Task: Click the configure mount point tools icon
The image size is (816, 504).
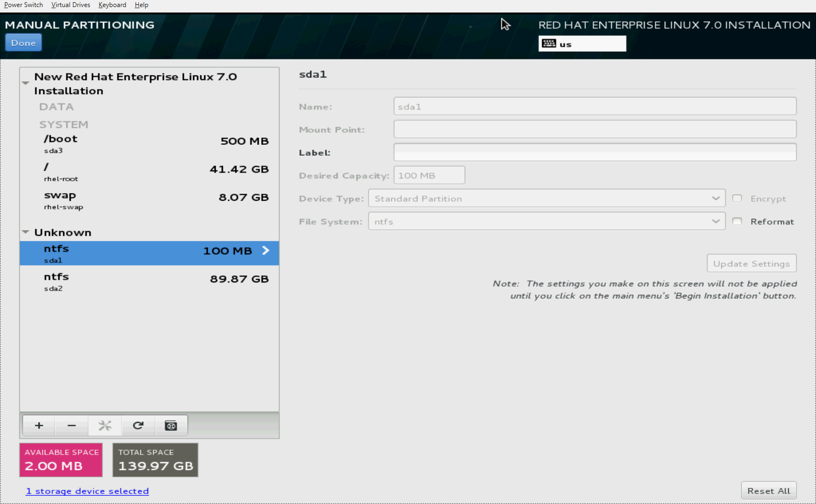Action: (105, 426)
